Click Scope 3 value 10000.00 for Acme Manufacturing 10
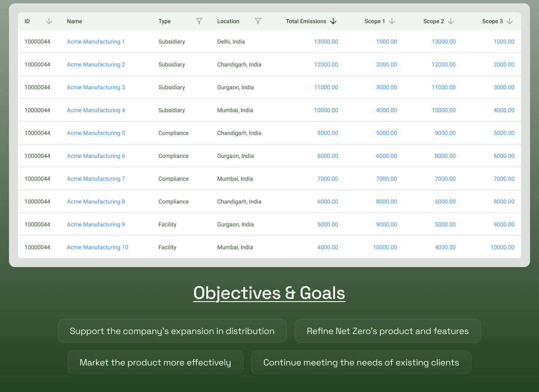The image size is (539, 392). pyautogui.click(x=502, y=247)
